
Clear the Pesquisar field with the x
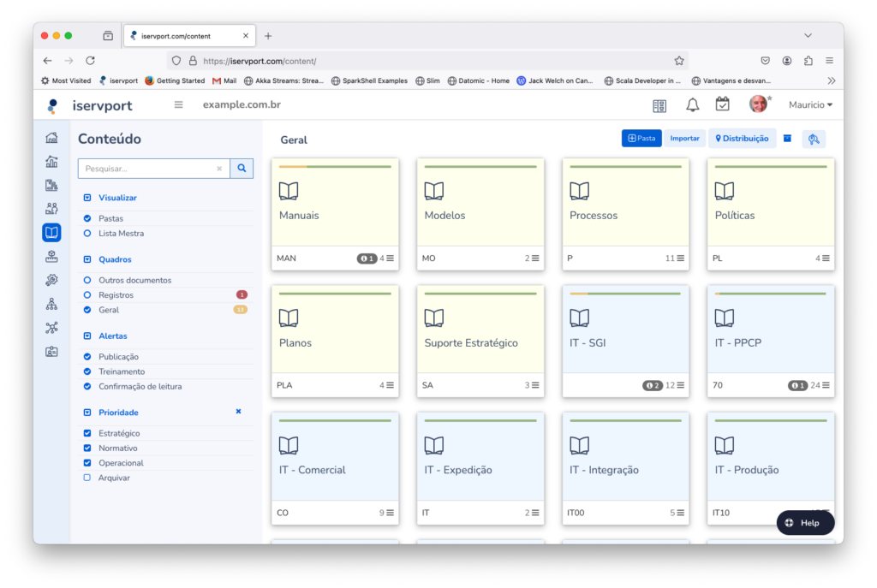(219, 169)
